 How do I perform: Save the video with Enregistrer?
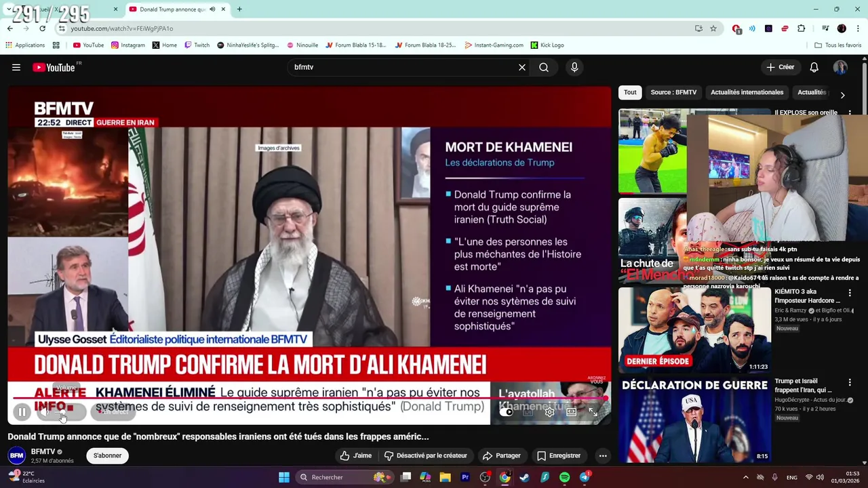pos(559,455)
